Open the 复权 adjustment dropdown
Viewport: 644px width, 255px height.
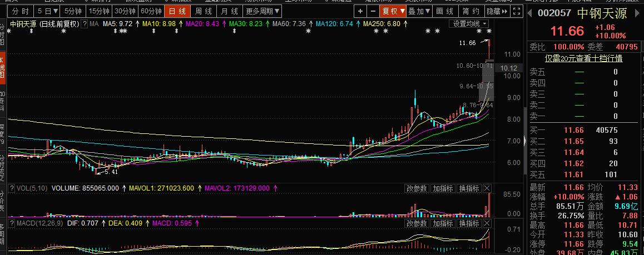coord(393,11)
